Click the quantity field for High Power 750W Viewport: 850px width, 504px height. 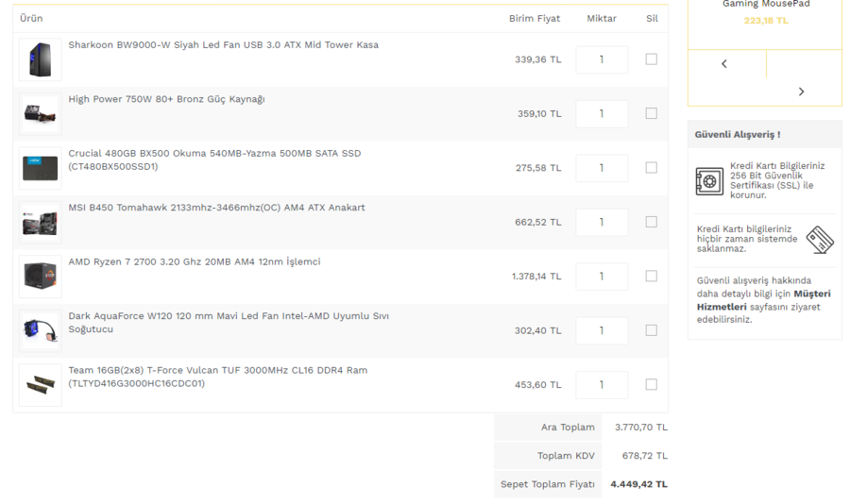pos(602,113)
